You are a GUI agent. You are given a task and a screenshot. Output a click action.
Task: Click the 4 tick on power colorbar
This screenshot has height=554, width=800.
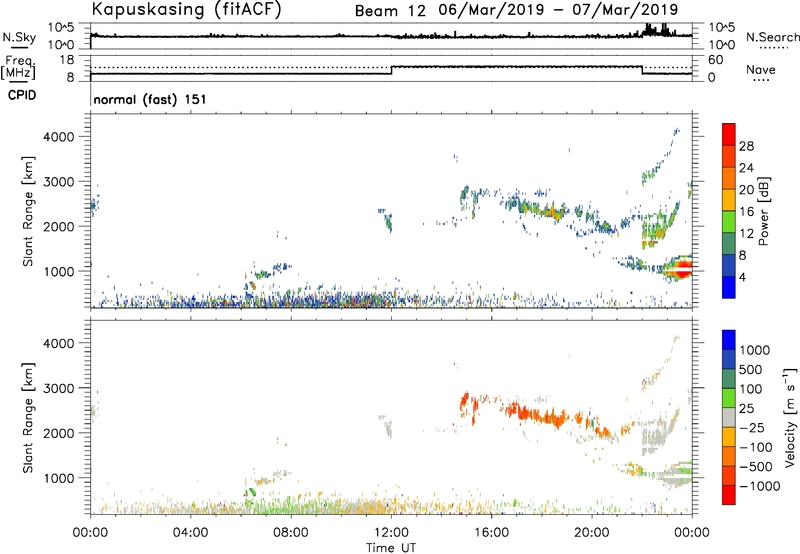click(x=742, y=277)
